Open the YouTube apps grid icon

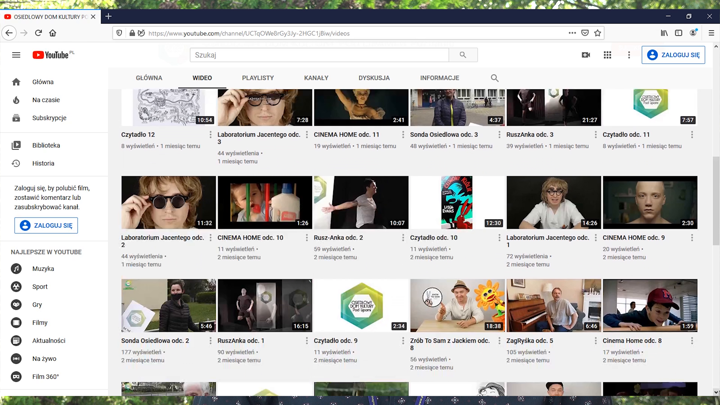coord(607,55)
